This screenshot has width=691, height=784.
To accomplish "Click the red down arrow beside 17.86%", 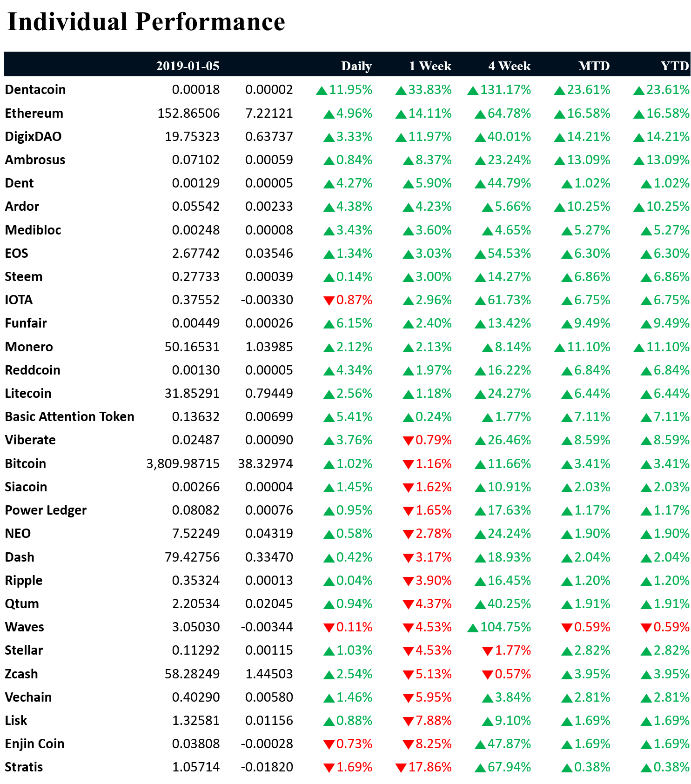I will pos(401,768).
